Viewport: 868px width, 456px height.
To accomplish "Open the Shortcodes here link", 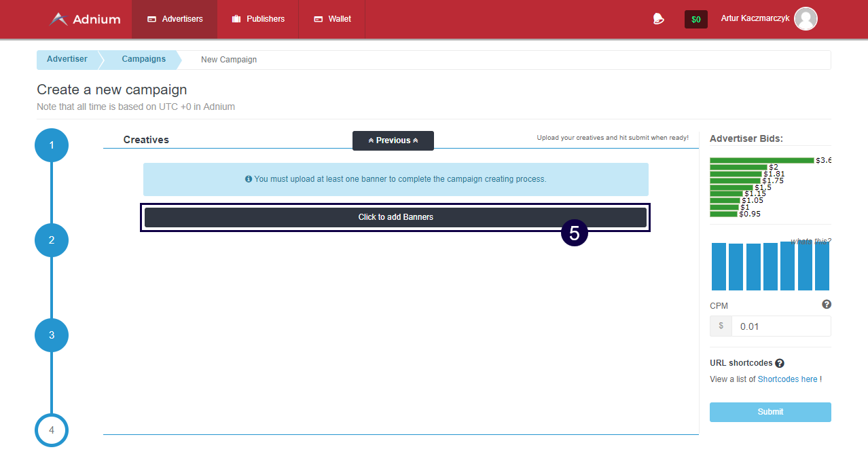I will pos(787,379).
